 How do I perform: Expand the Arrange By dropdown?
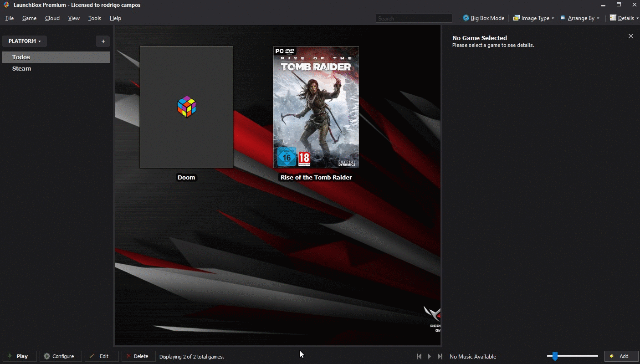580,18
